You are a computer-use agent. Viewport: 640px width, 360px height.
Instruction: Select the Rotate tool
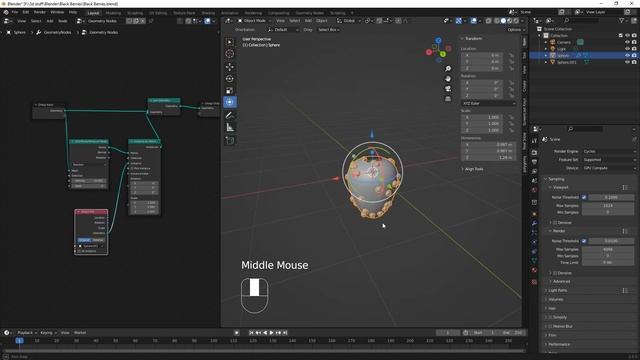(230, 78)
